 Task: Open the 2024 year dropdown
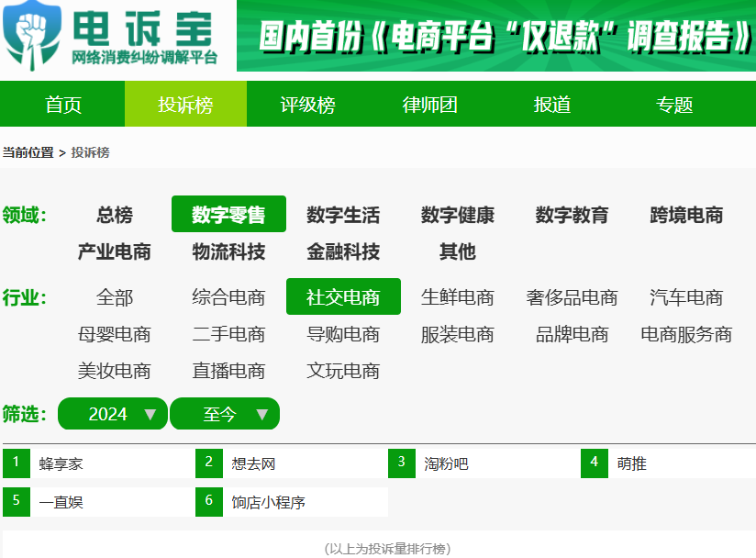[112, 413]
